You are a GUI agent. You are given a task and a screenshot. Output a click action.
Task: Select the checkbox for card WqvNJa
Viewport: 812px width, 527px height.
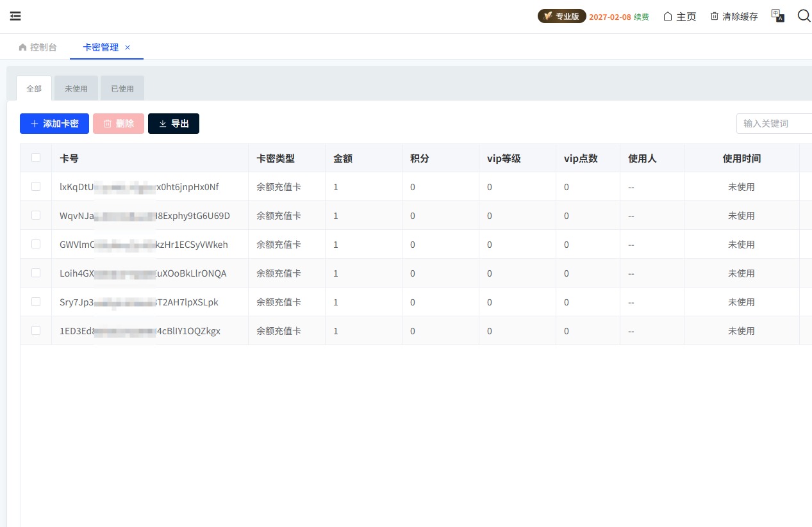tap(36, 215)
